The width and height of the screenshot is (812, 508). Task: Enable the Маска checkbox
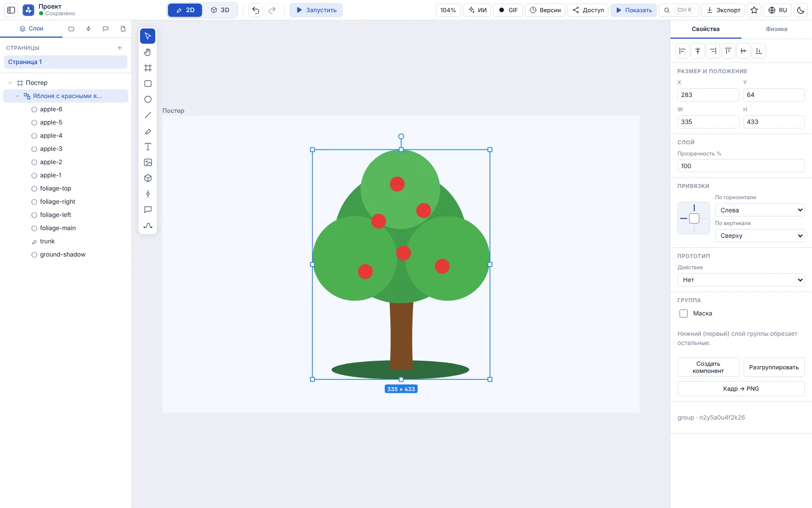[x=684, y=313]
